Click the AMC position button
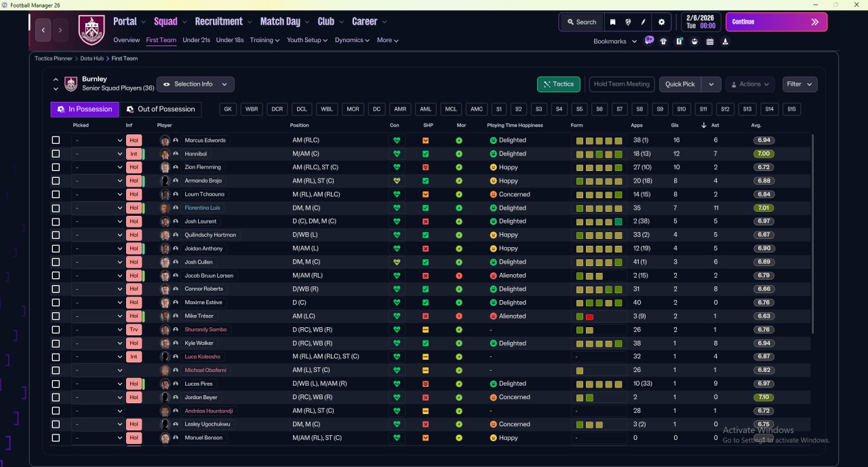 point(477,109)
